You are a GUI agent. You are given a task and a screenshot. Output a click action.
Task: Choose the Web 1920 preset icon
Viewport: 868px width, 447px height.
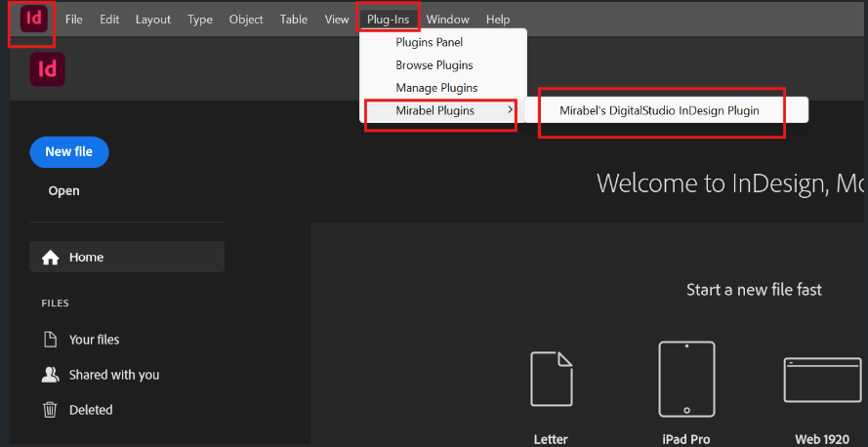tap(823, 380)
